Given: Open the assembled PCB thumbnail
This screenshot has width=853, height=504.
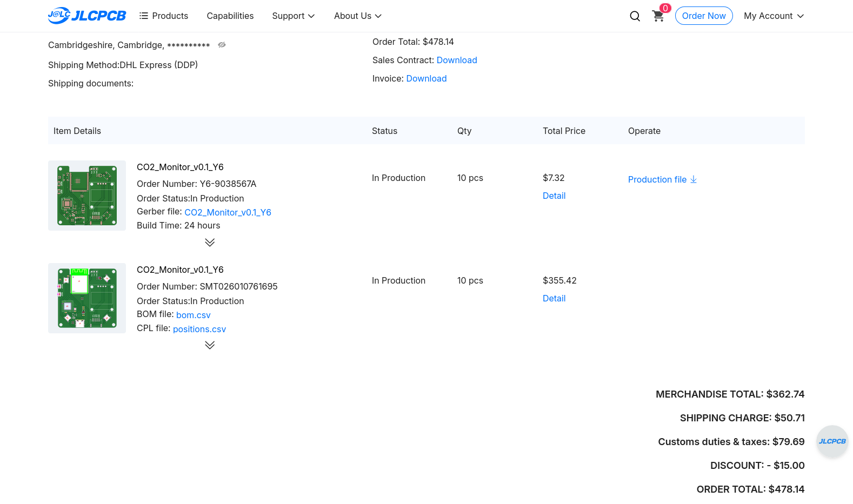Looking at the screenshot, I should pyautogui.click(x=87, y=298).
